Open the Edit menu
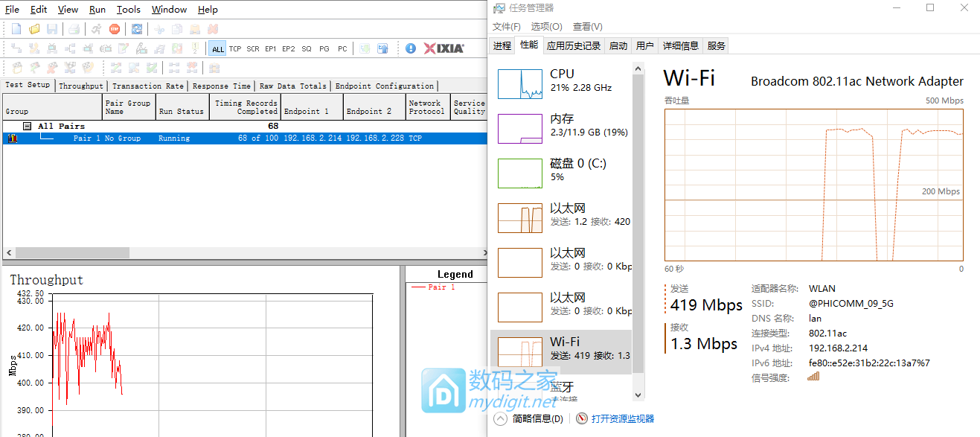The image size is (980, 437). (x=39, y=10)
